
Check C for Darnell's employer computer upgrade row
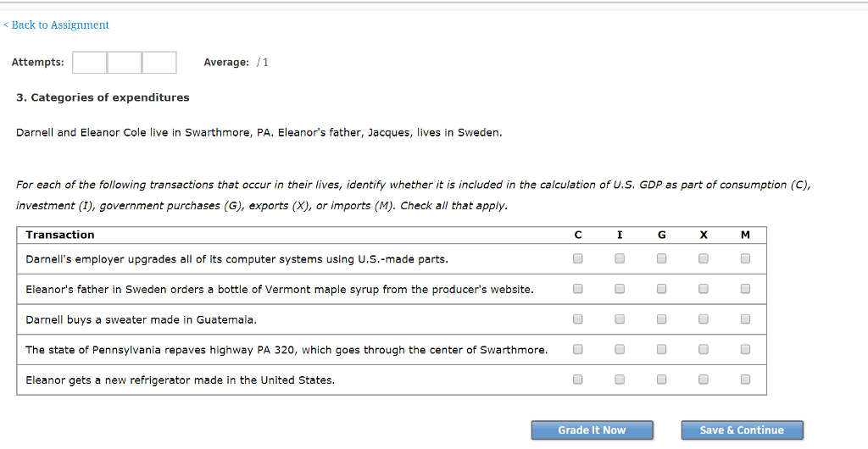pyautogui.click(x=577, y=258)
